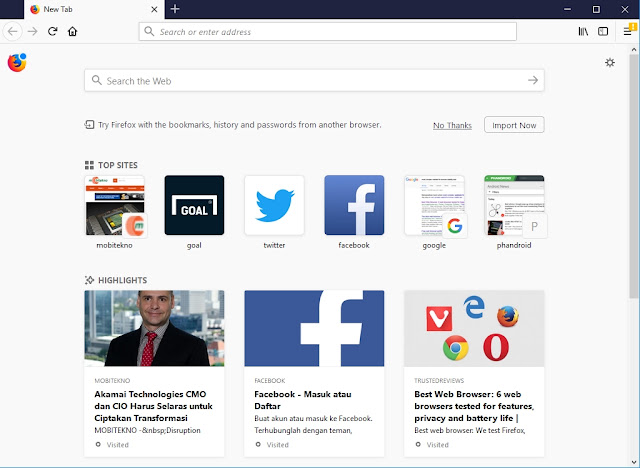The image size is (640, 468).
Task: Click the 'mobitekno' label under tile
Action: point(114,245)
